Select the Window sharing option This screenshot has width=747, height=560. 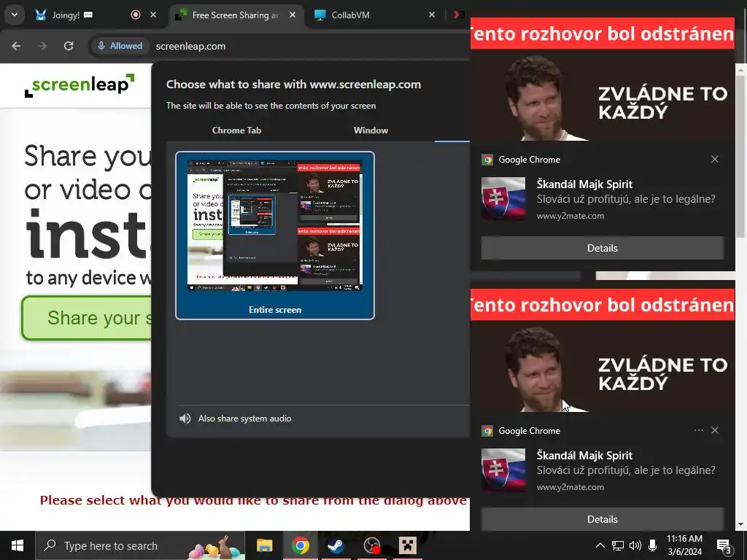pos(371,131)
